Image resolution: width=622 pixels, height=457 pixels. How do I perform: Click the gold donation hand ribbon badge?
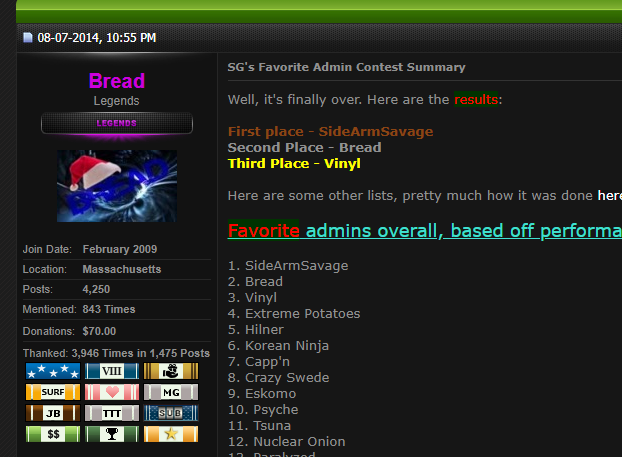171,371
